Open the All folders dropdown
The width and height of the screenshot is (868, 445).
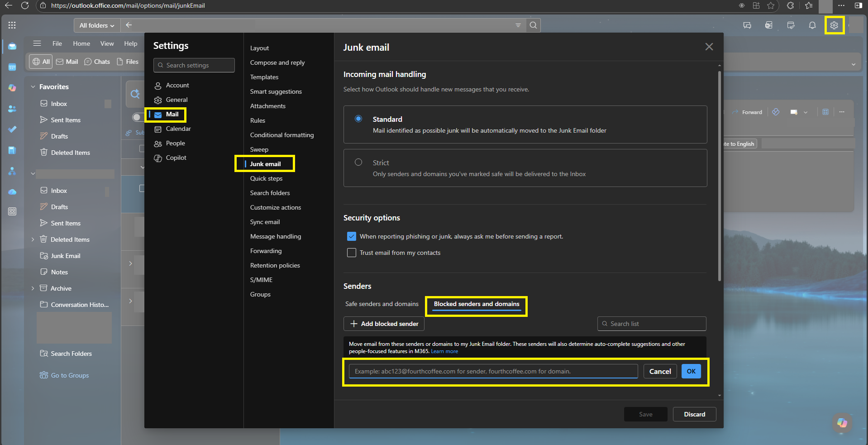tap(97, 25)
